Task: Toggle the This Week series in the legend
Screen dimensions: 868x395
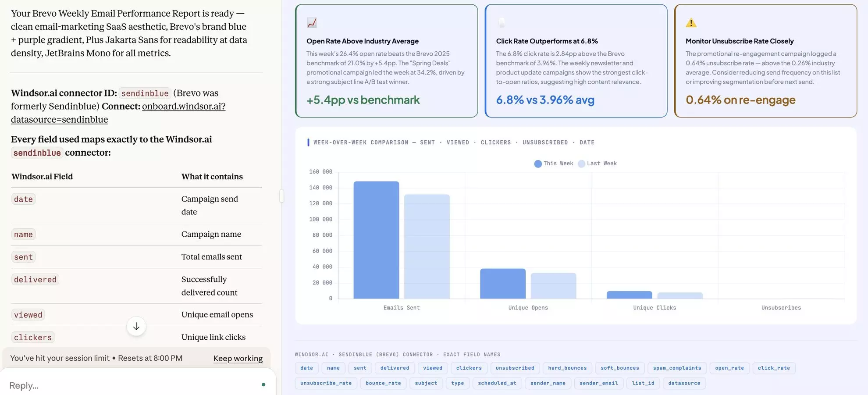Action: pyautogui.click(x=553, y=163)
